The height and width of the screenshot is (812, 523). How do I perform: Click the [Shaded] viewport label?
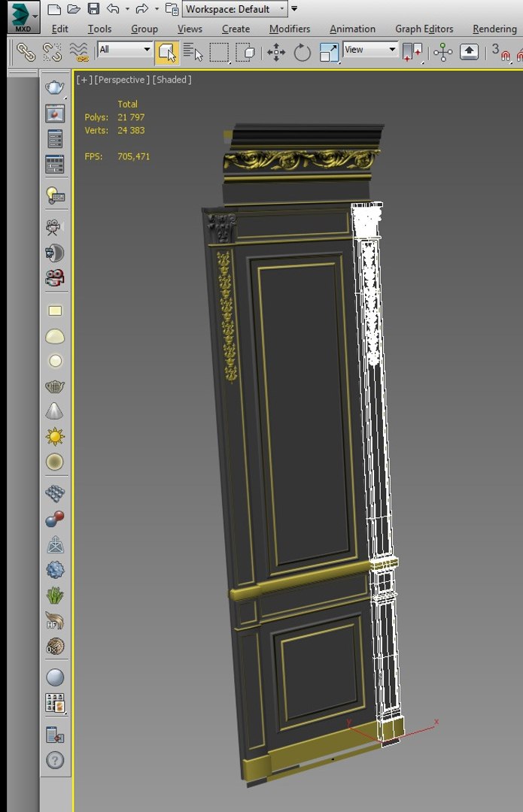(172, 80)
